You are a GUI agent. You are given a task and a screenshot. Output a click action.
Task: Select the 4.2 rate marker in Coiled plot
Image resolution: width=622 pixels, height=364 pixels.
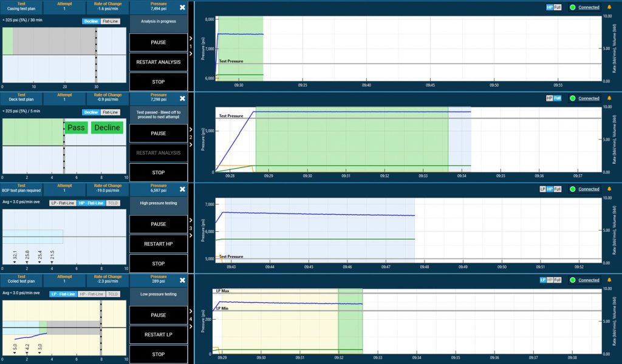pyautogui.click(x=27, y=348)
